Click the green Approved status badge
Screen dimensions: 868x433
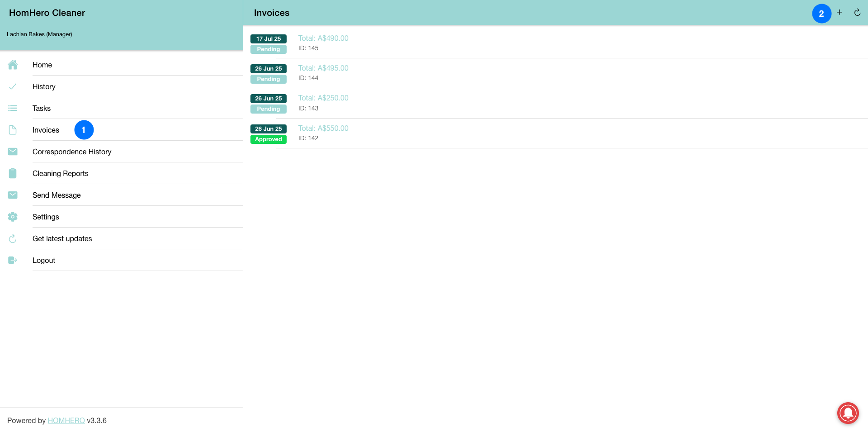[x=268, y=139]
